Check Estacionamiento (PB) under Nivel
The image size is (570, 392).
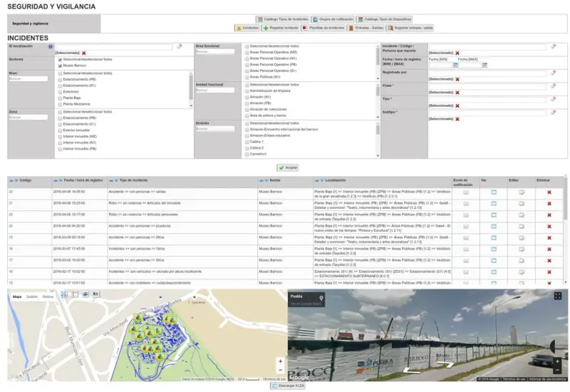tap(61, 80)
